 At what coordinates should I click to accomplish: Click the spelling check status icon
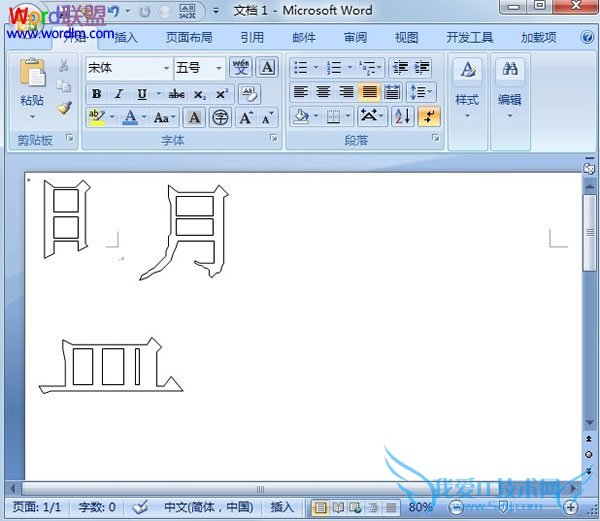[140, 507]
